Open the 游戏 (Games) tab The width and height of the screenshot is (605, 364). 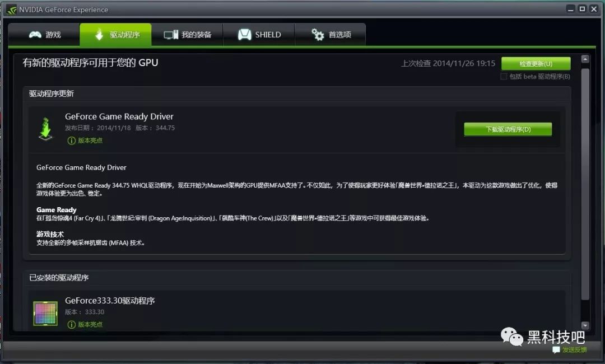pos(44,35)
